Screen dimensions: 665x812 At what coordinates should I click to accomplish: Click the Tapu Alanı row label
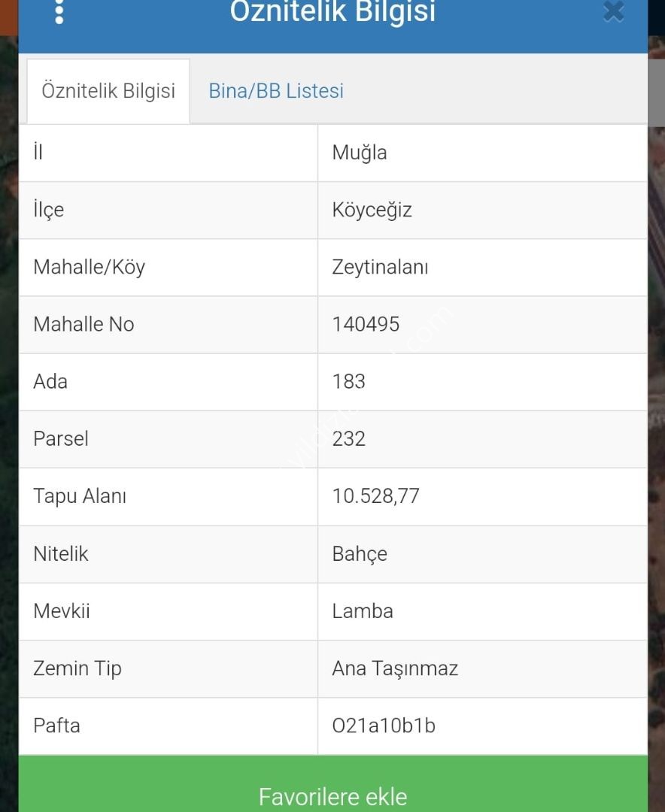[80, 496]
